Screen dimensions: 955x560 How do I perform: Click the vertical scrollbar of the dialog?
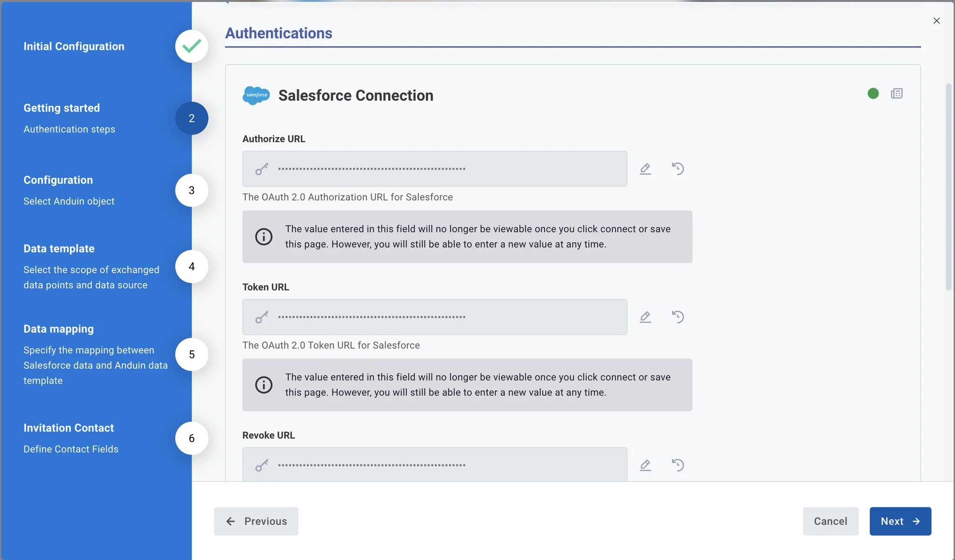click(948, 187)
